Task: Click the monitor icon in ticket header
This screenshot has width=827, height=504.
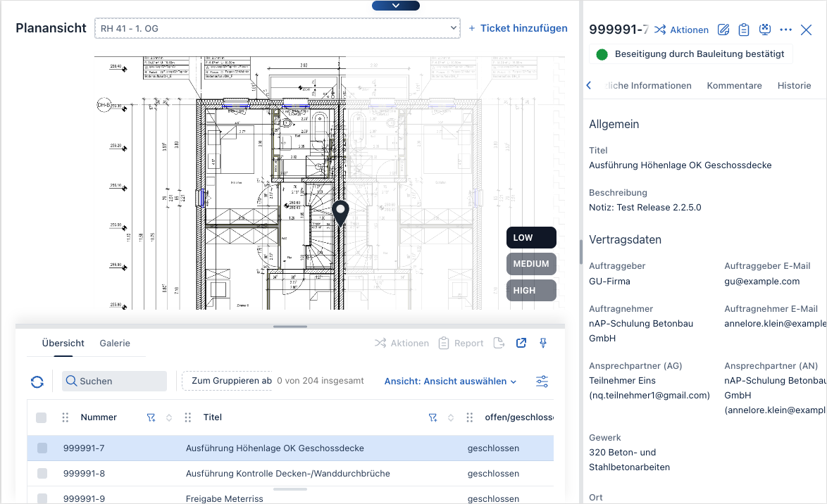Action: click(765, 30)
